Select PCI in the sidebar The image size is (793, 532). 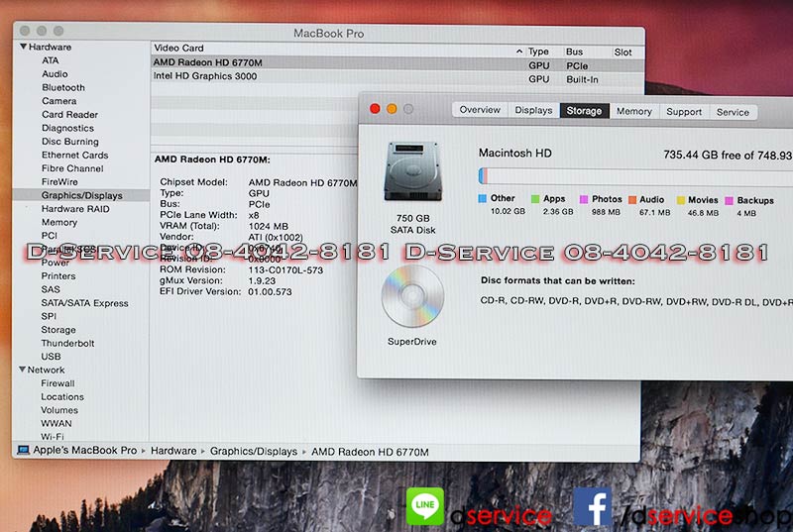49,236
